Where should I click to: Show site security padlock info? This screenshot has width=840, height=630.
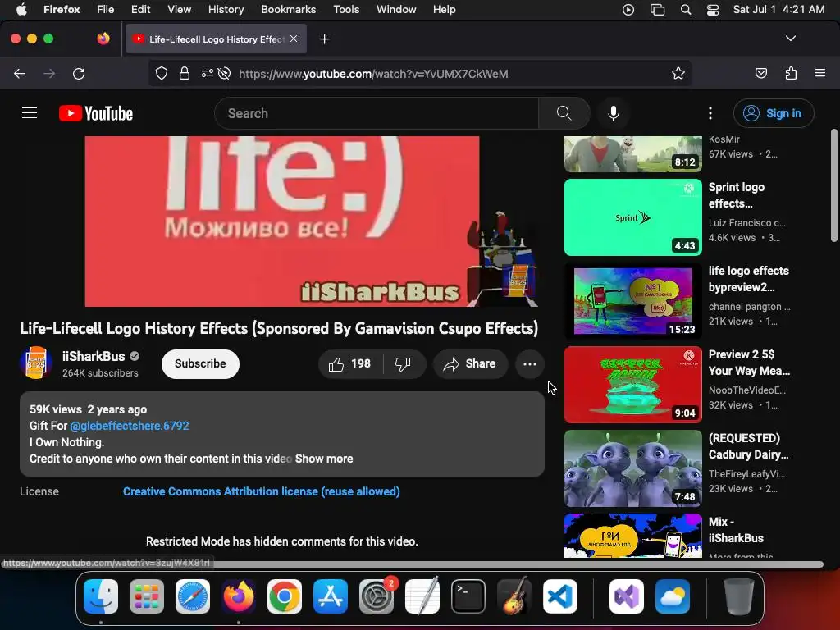pyautogui.click(x=185, y=73)
